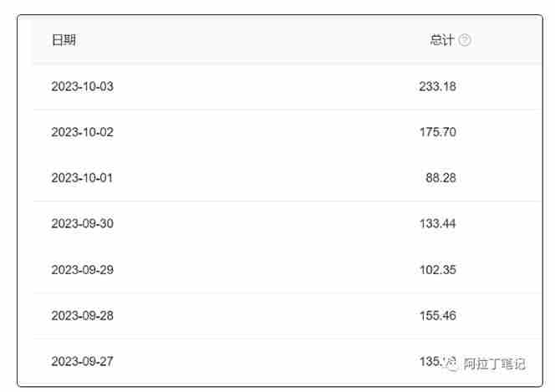Click the watermark logo icon before 阿拉丁笔记
The image size is (555, 392).
coord(452,364)
